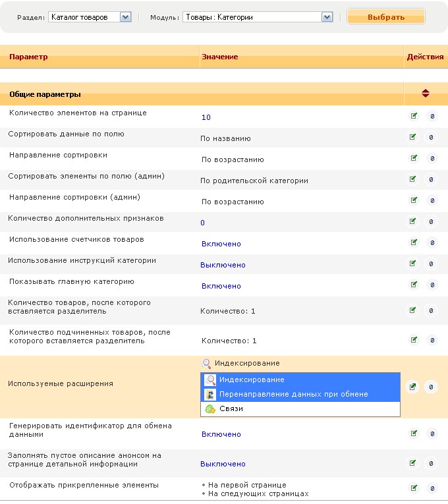The image size is (448, 504).
Task: Click save icon for Используемые расширения row
Action: 413,387
